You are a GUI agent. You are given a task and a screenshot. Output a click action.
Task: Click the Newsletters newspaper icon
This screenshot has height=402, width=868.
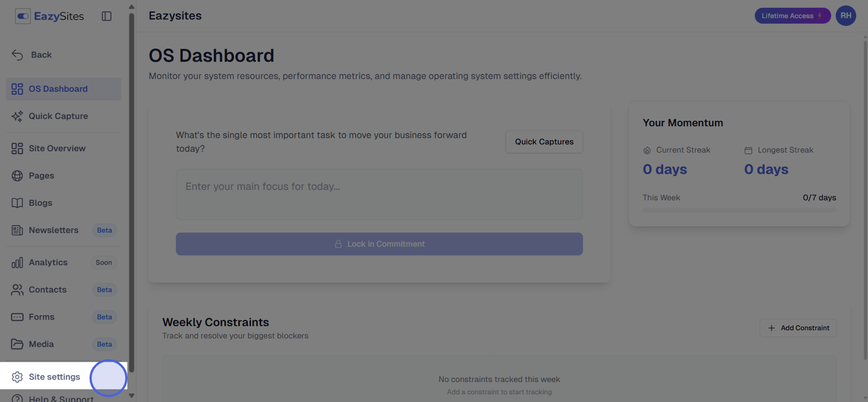coord(17,231)
